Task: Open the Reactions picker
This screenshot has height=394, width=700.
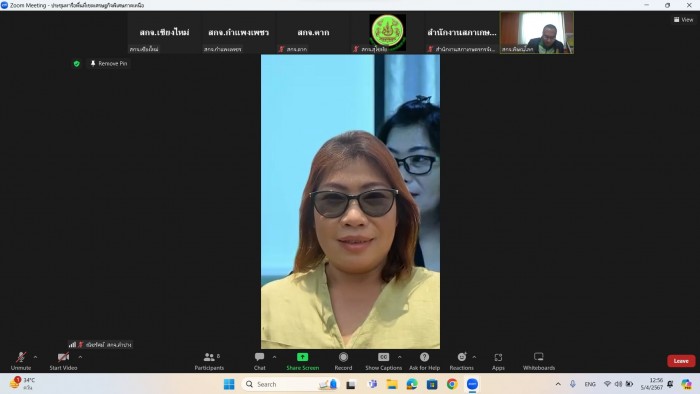Action: point(462,361)
